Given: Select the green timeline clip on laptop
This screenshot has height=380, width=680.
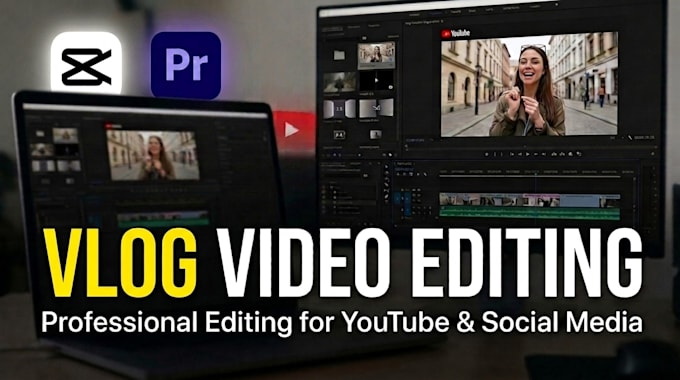Looking at the screenshot, I should [x=163, y=219].
